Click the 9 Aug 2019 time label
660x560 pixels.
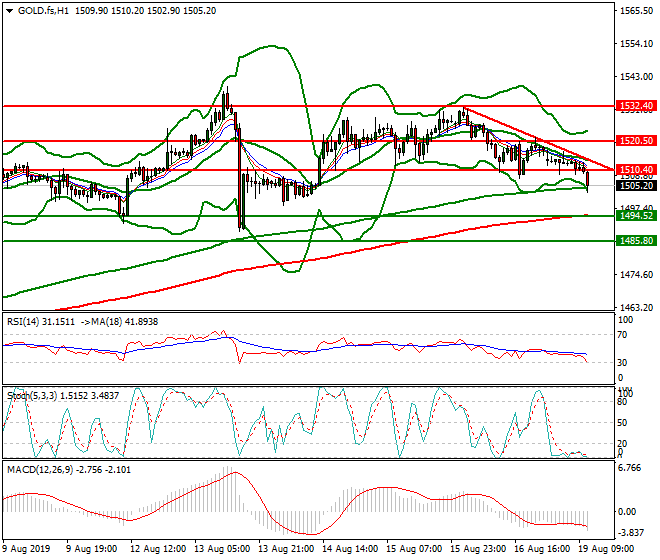(26, 549)
